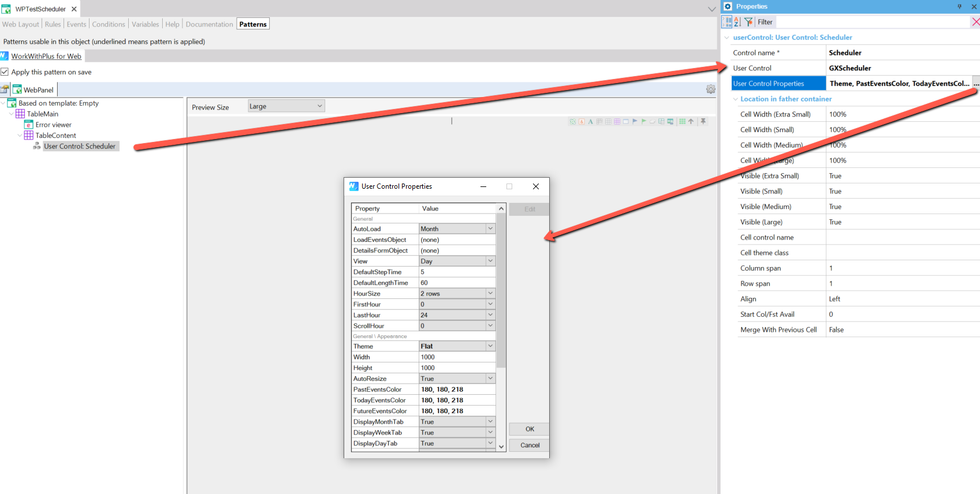Clear the Properties filter with the red X
980x494 pixels.
[975, 22]
